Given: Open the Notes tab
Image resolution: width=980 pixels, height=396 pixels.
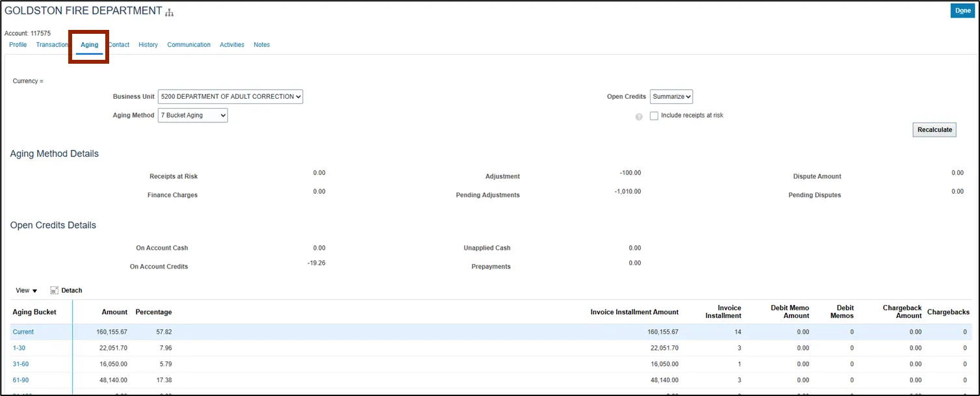Looking at the screenshot, I should [x=261, y=45].
